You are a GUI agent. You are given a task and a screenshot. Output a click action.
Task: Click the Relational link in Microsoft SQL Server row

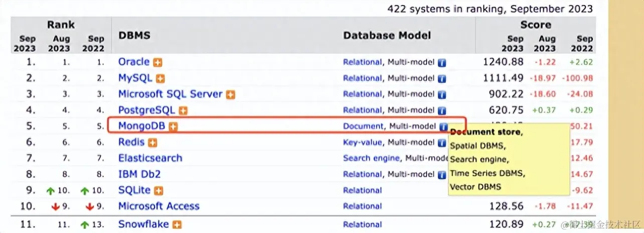pyautogui.click(x=362, y=94)
